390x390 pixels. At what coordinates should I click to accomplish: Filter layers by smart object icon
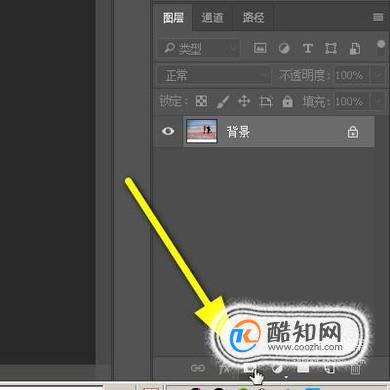coord(355,49)
